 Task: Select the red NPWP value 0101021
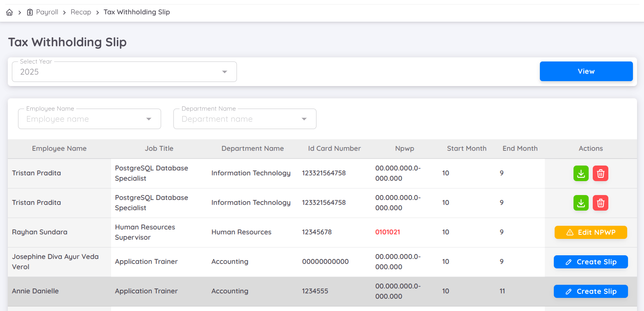(x=387, y=232)
